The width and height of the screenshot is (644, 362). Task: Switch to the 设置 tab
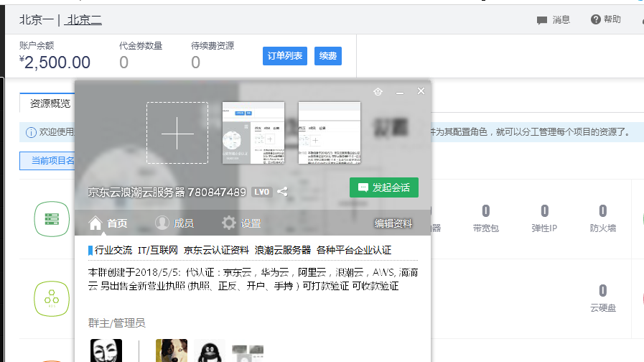(x=241, y=223)
